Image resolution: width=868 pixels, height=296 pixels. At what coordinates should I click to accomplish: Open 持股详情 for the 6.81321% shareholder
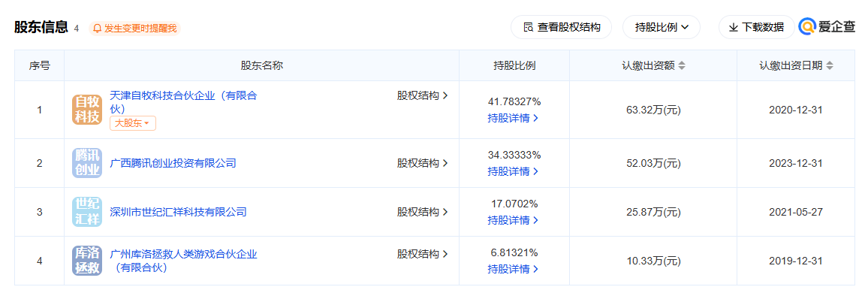coord(513,270)
